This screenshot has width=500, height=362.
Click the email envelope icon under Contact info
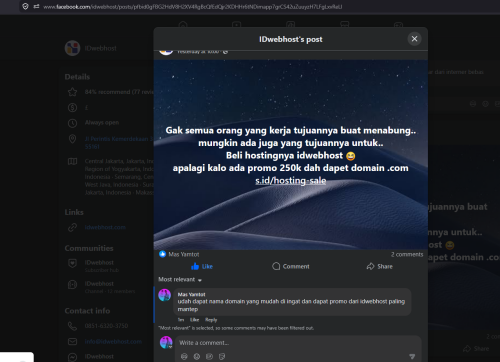72,342
